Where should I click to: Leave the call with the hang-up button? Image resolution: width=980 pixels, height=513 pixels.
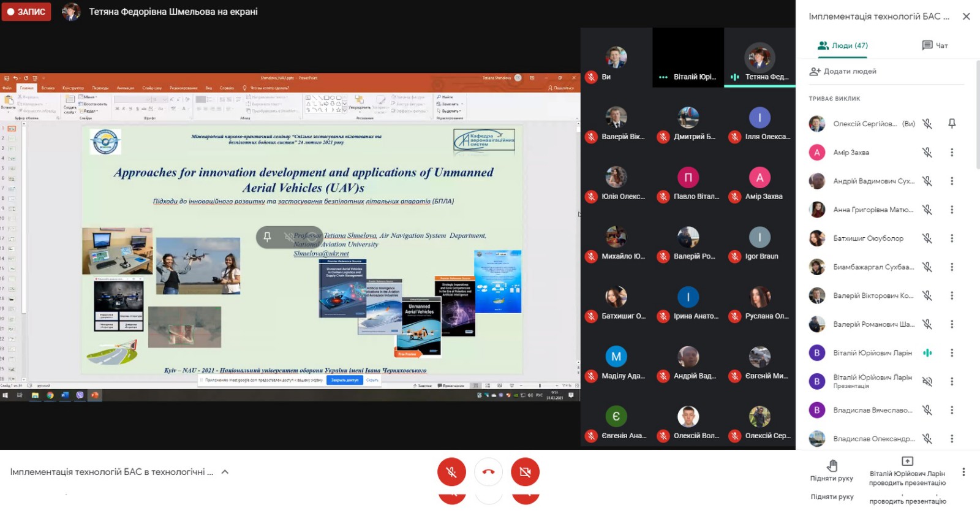pos(488,472)
